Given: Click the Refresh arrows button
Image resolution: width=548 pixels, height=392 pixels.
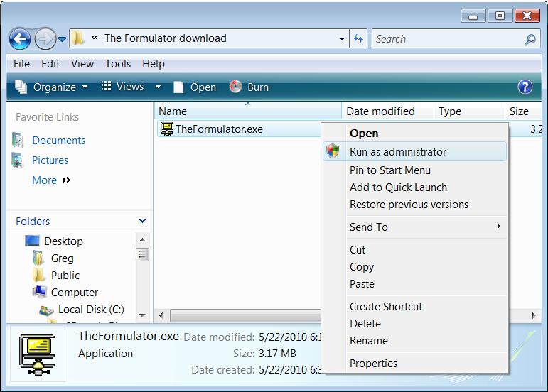Looking at the screenshot, I should pyautogui.click(x=358, y=39).
